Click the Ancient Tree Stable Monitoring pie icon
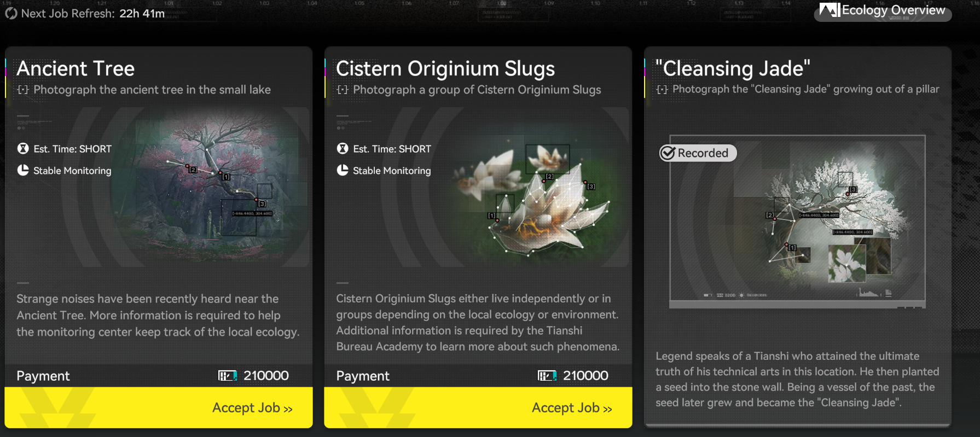 tap(23, 170)
